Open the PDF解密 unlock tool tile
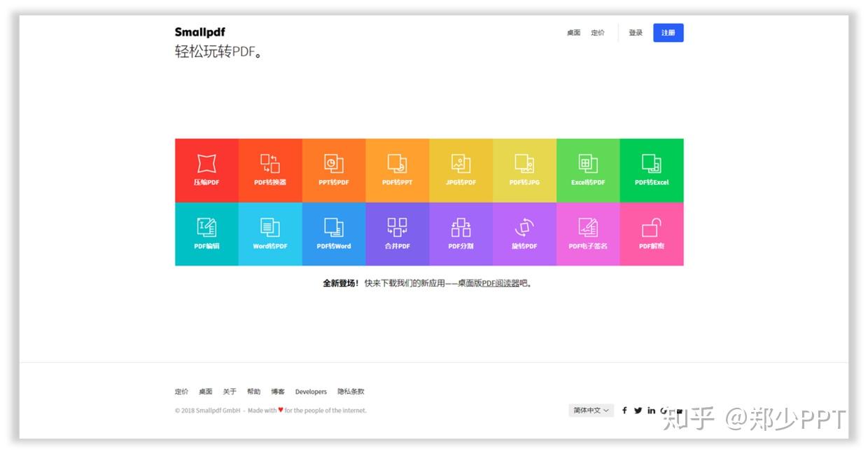 [652, 234]
